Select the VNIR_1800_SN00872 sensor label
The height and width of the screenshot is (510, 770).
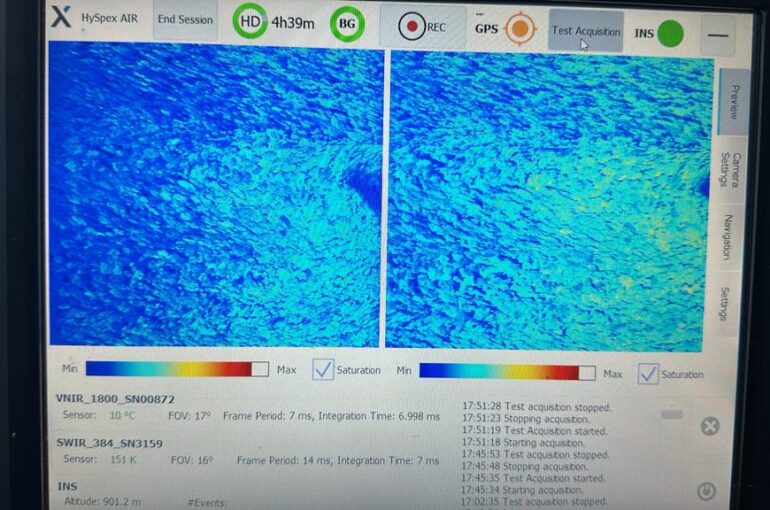pyautogui.click(x=115, y=399)
